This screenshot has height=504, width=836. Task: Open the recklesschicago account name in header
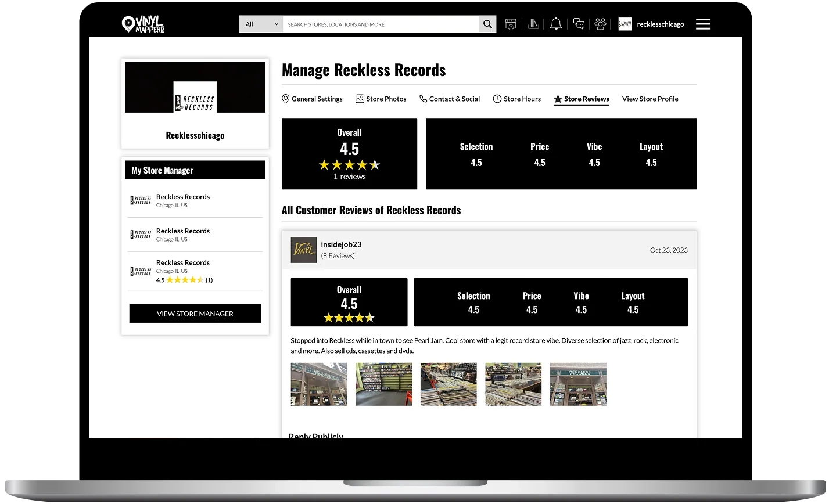tap(661, 24)
